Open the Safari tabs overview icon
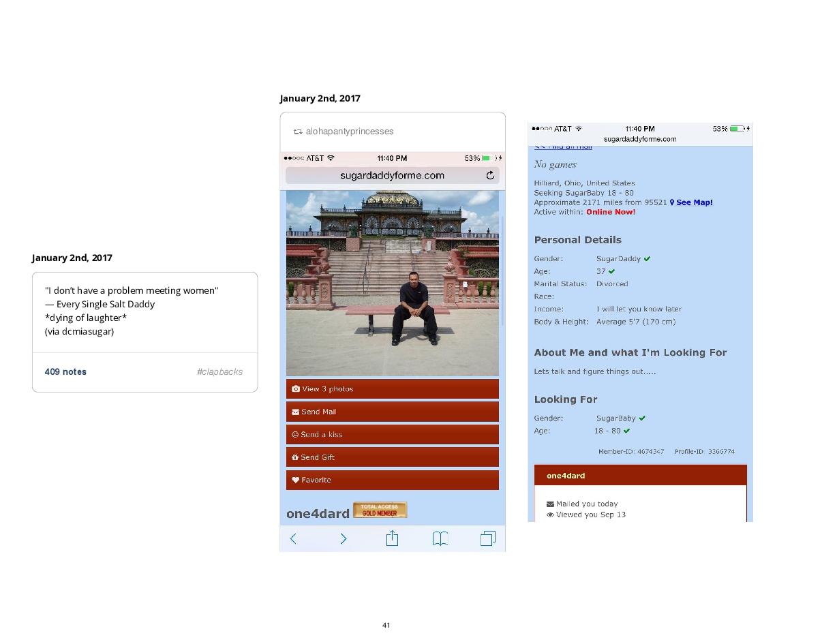837x644 pixels. [x=487, y=539]
